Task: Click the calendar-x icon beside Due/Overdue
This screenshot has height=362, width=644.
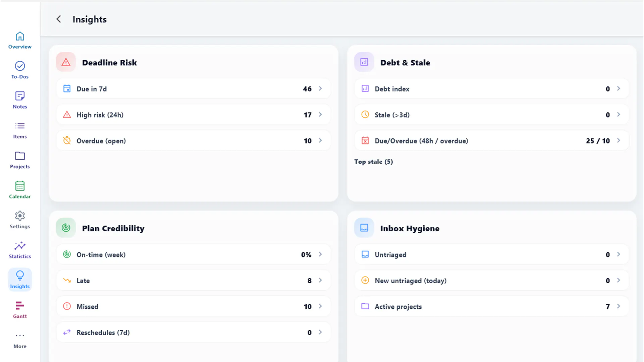Action: coord(365,140)
